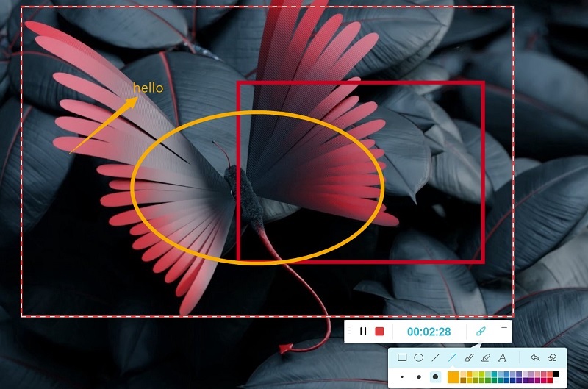Select the Rectangle shape tool
Screen dimensions: 588x389
click(402, 358)
